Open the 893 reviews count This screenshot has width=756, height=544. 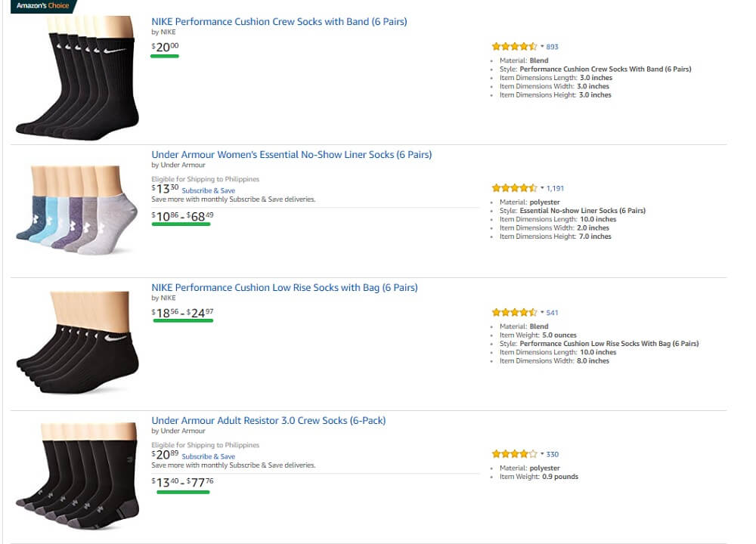552,47
